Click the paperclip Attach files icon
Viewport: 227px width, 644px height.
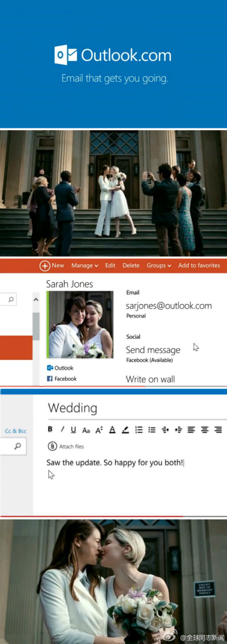coord(52,446)
